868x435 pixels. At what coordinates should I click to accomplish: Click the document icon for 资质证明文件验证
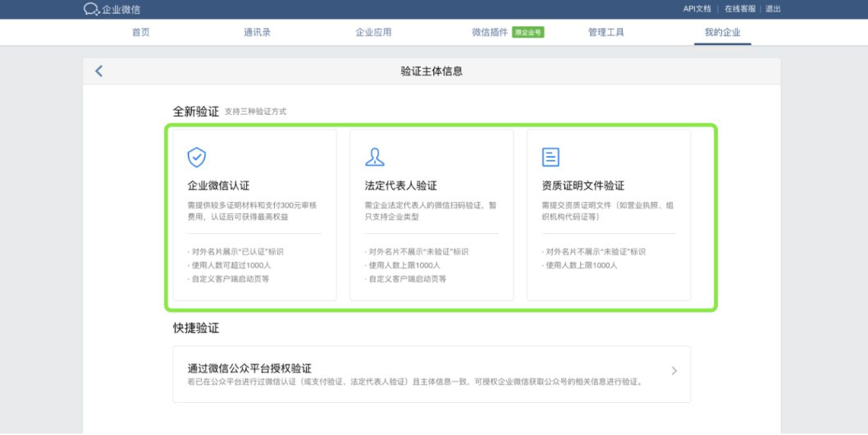point(550,158)
